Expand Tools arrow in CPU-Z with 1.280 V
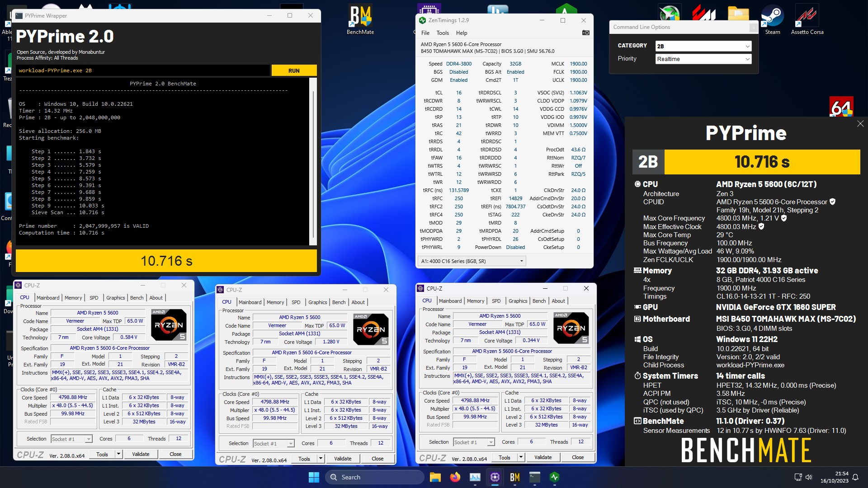The image size is (868, 488). [321, 459]
